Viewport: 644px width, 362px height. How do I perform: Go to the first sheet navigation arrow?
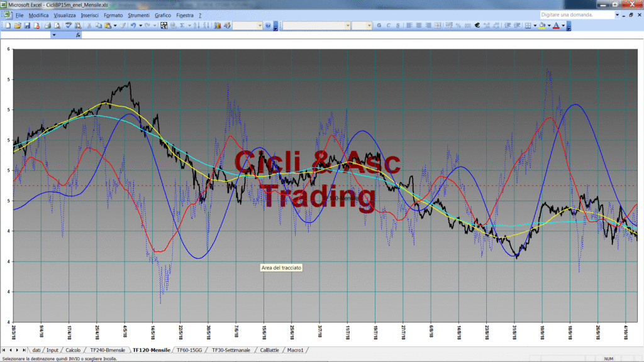pyautogui.click(x=4, y=350)
